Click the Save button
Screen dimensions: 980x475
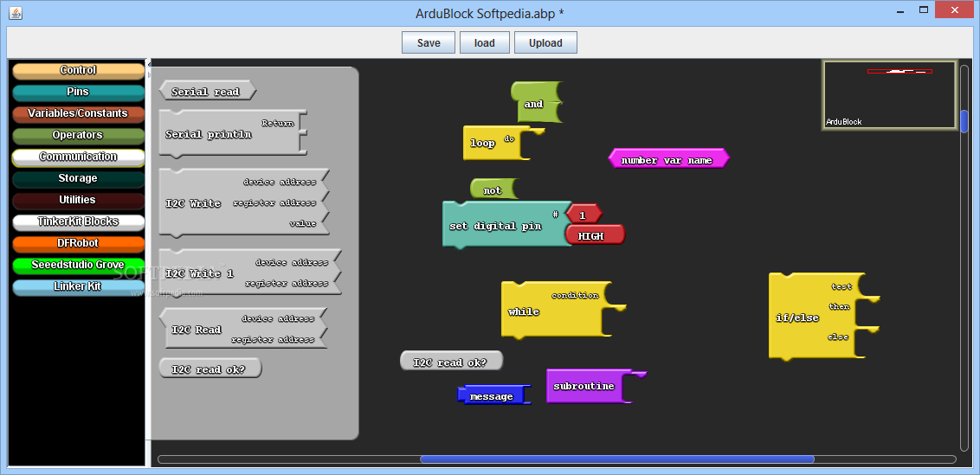tap(429, 43)
